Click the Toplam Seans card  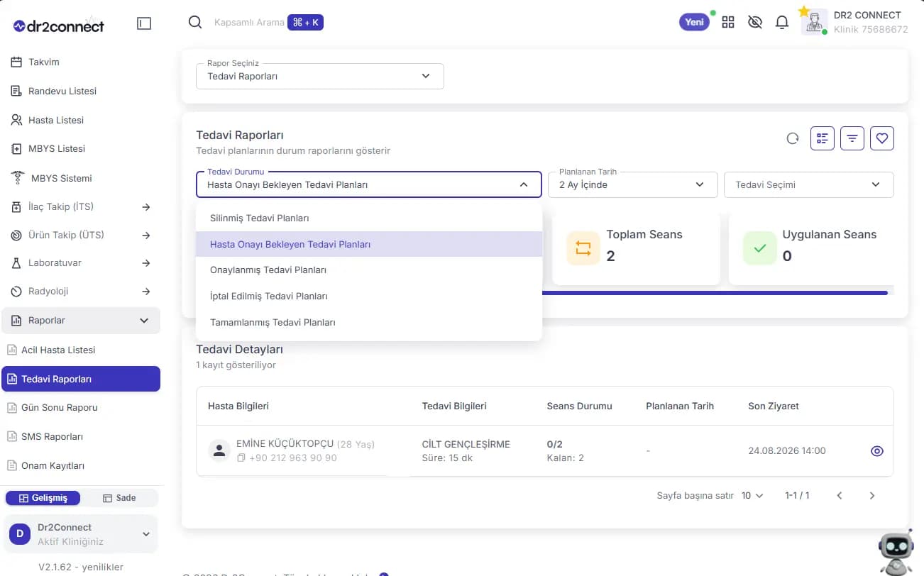[x=636, y=249]
